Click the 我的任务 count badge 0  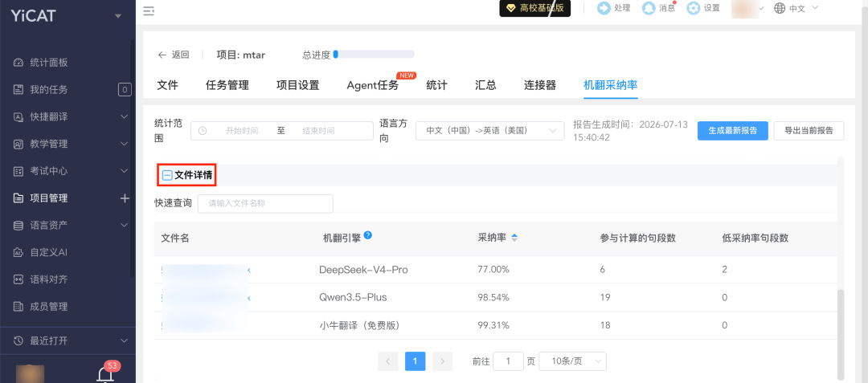coord(125,90)
